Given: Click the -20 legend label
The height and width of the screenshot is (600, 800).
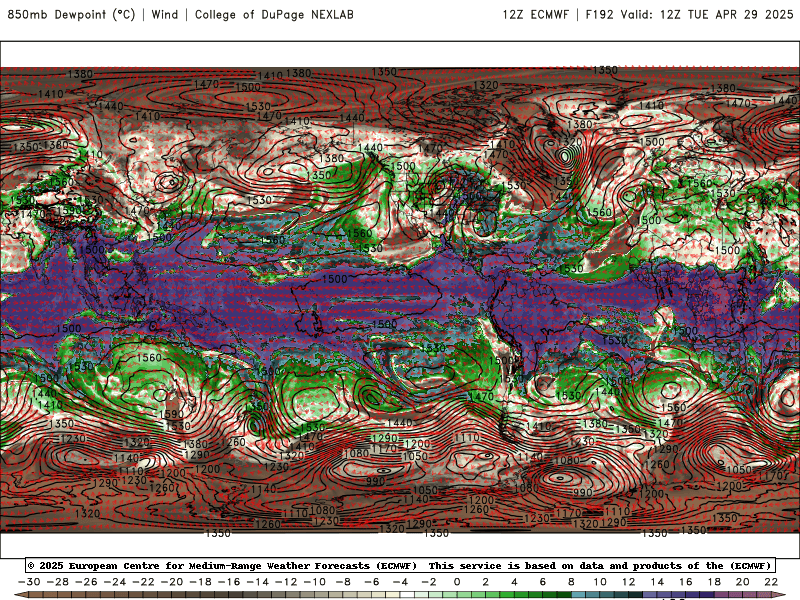Looking at the screenshot, I should pos(172,582).
